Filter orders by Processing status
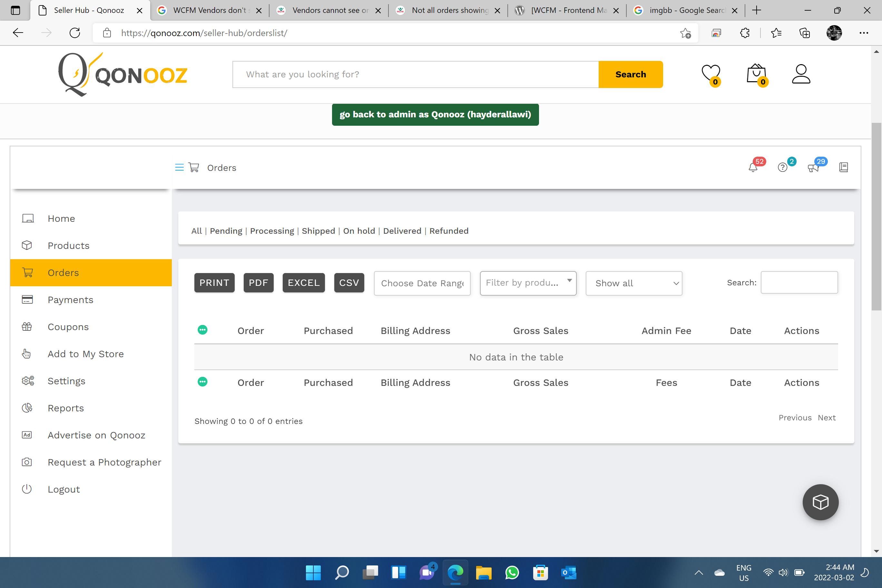 tap(272, 230)
